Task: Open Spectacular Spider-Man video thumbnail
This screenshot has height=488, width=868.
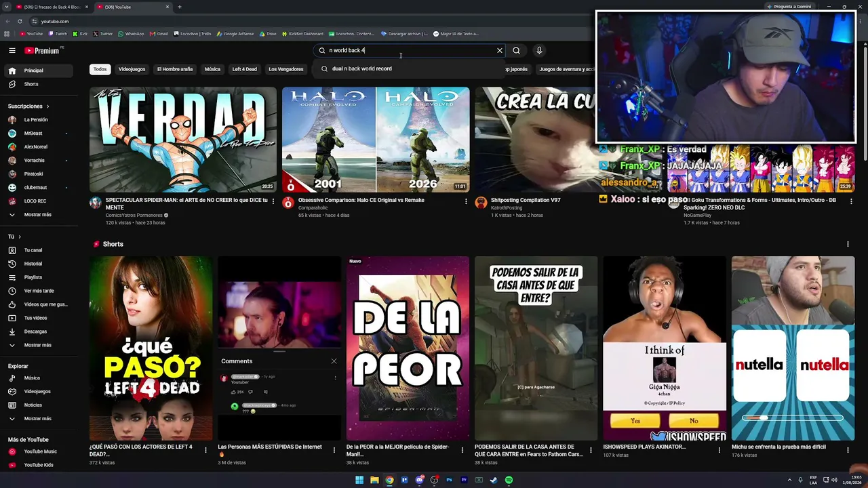Action: pos(183,140)
